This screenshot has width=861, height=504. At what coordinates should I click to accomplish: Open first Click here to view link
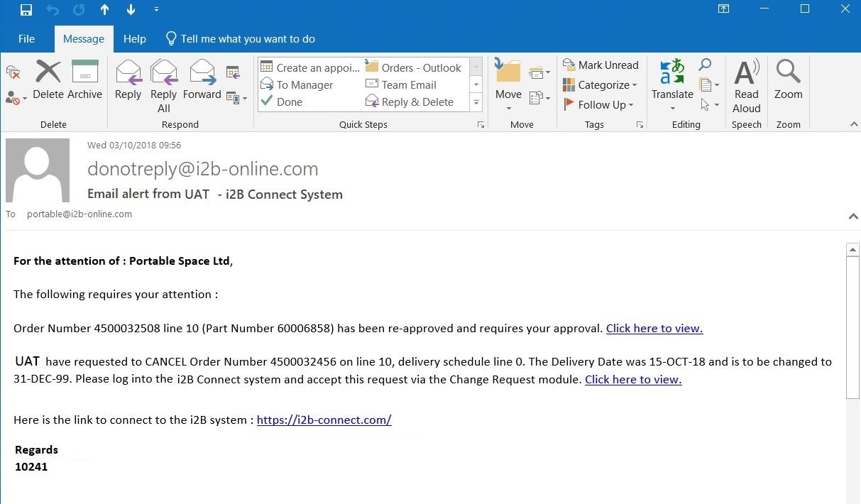coord(654,328)
